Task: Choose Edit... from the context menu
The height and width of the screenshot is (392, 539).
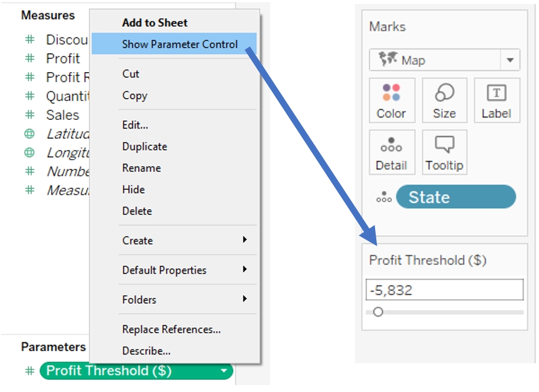Action: point(135,125)
